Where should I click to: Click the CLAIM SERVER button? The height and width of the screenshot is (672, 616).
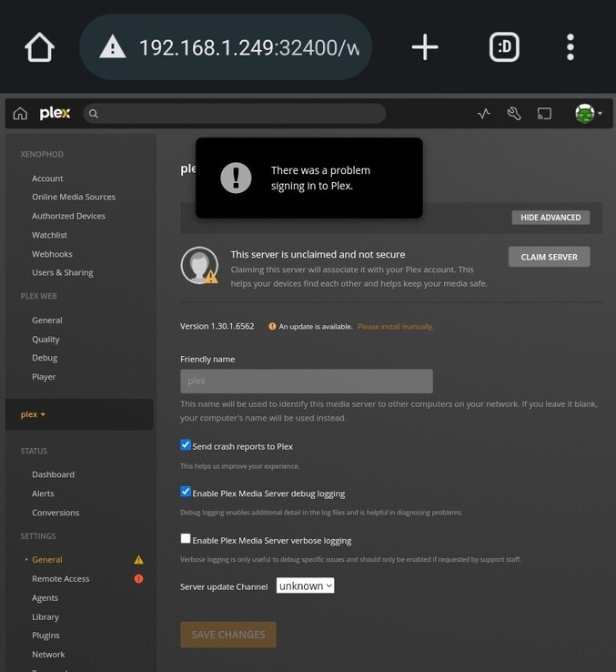click(550, 257)
